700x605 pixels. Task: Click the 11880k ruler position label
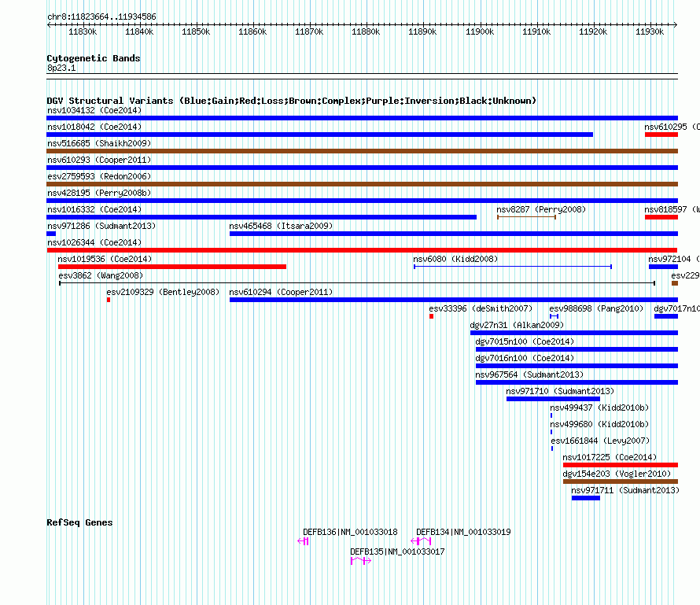coord(366,31)
